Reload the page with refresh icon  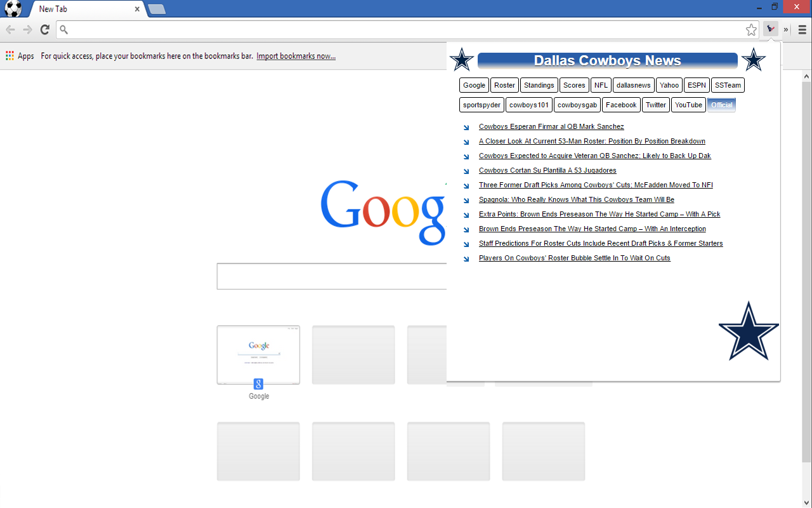pos(45,30)
